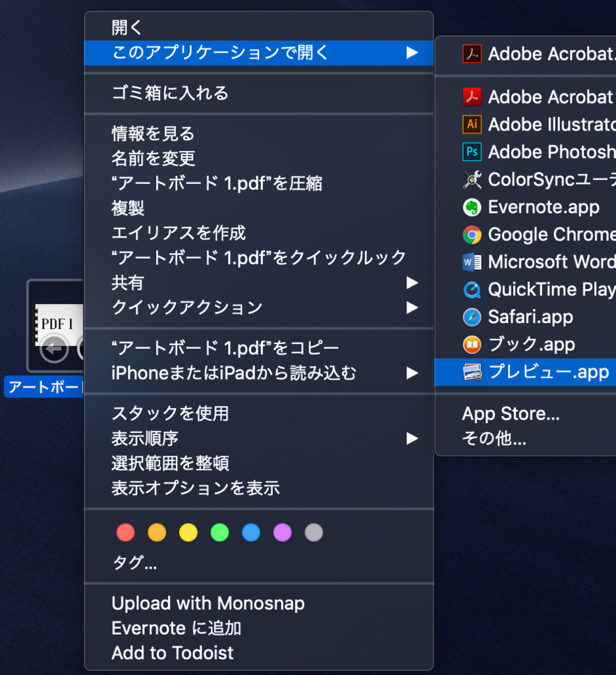Click the ブック.app orange book icon

(472, 345)
